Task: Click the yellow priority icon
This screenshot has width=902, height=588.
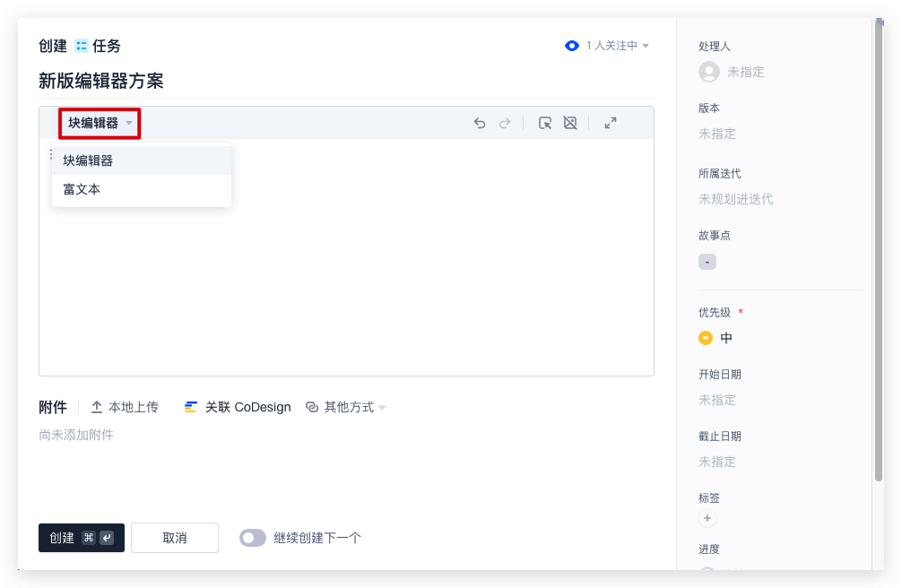Action: 706,338
